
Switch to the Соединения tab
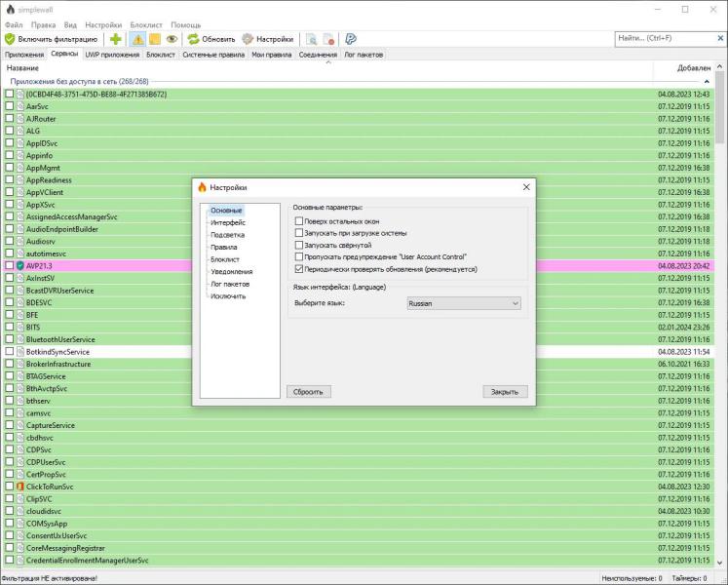pyautogui.click(x=318, y=55)
